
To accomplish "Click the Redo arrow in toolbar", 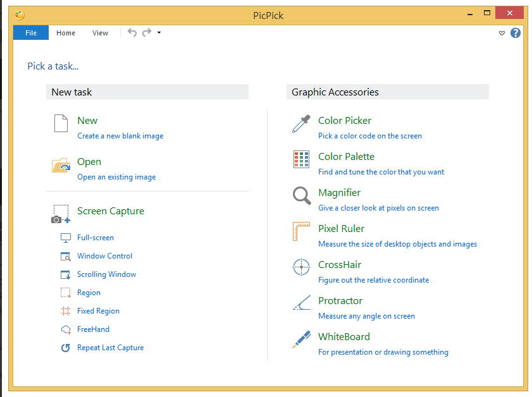I will (147, 32).
